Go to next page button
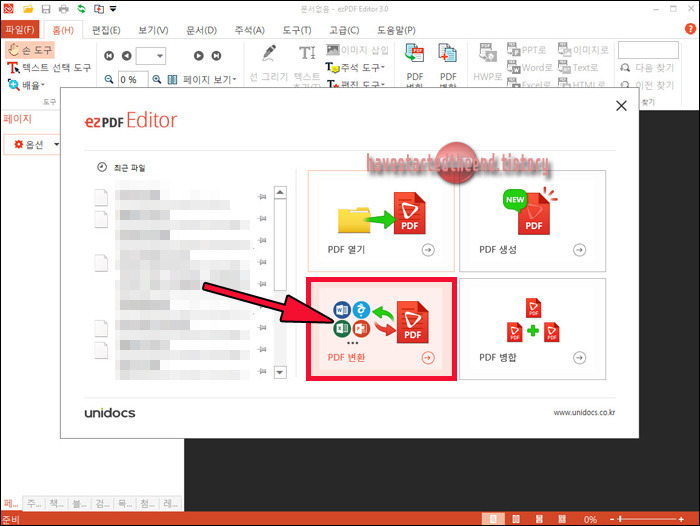Image resolution: width=700 pixels, height=526 pixels. (199, 56)
